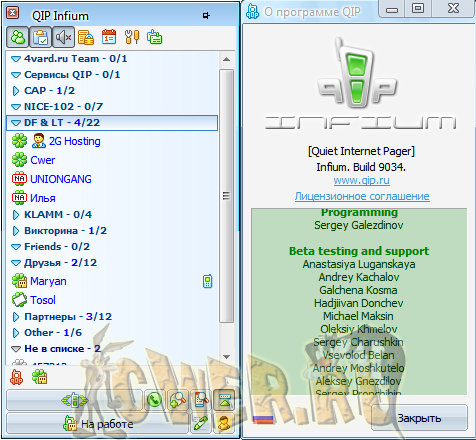Click the green notes icon in toolbar
Image resolution: width=476 pixels, height=440 pixels.
point(155,37)
